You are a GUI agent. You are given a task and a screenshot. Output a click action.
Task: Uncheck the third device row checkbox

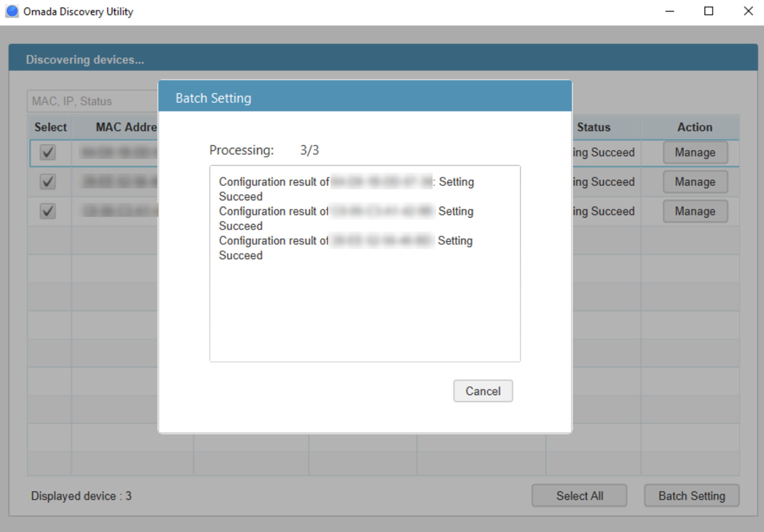pyautogui.click(x=47, y=211)
